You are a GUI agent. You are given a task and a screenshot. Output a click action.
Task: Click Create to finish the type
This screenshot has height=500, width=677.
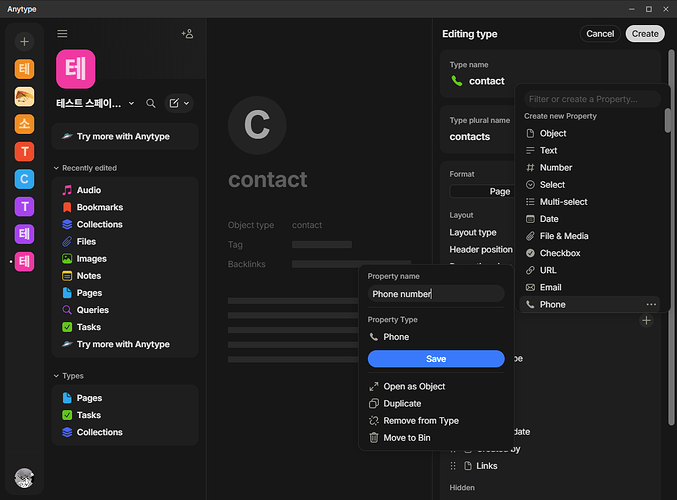coord(645,34)
